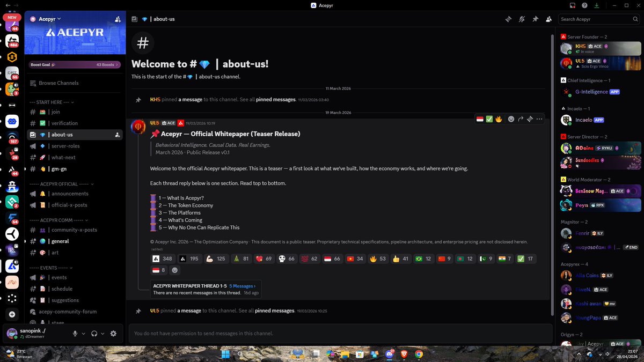Viewport: 644px width, 362px height.
Task: Collapse the START HERE category
Action: 52,102
